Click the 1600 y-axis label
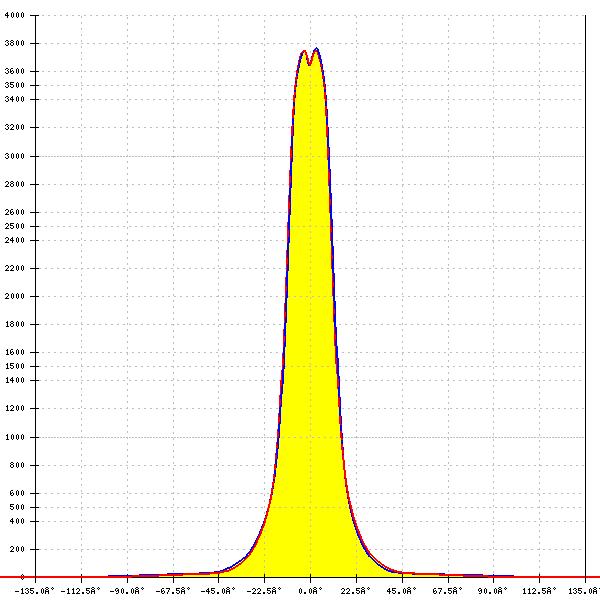600x600 pixels. [x=15, y=352]
